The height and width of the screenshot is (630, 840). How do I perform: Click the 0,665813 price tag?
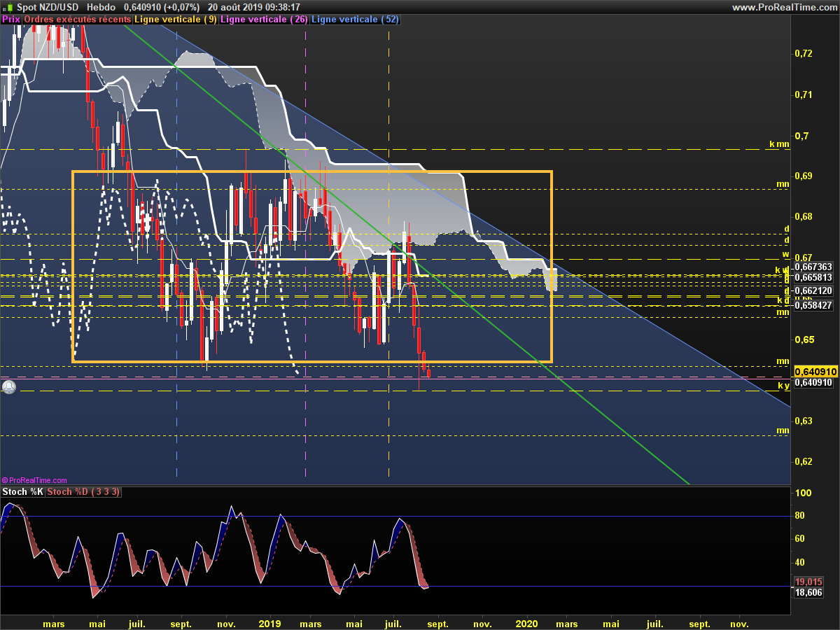(x=814, y=277)
